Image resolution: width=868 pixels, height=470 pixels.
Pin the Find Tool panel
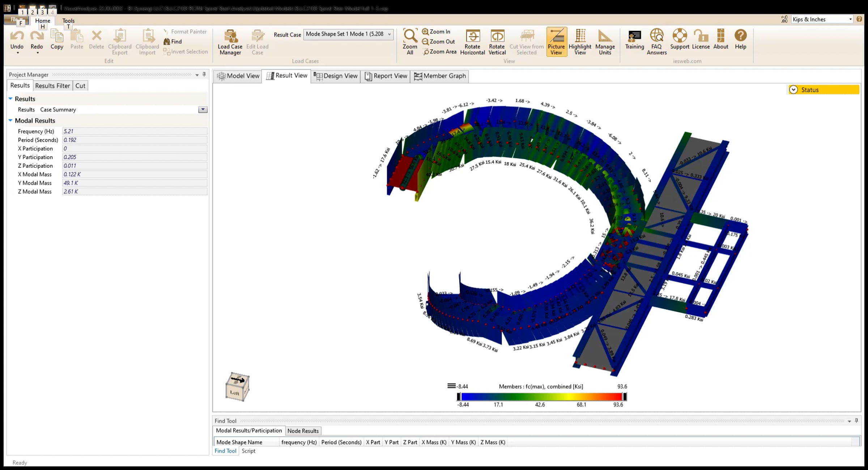click(856, 420)
